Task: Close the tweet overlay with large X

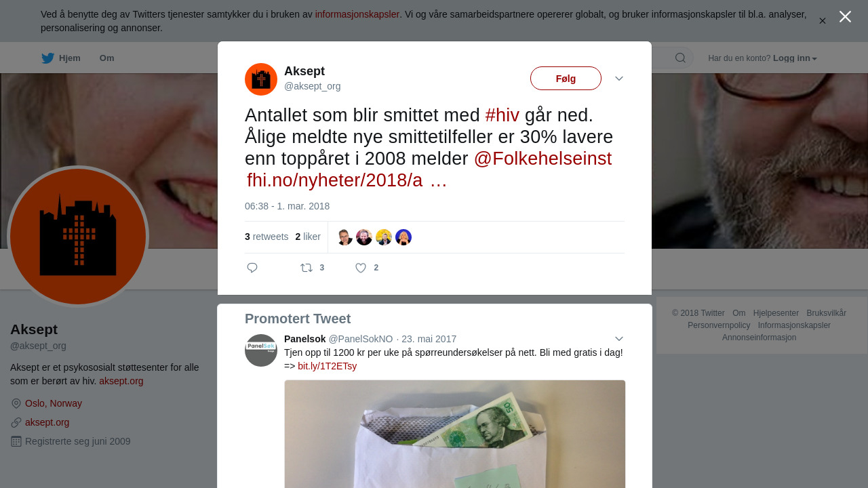Action: tap(845, 17)
